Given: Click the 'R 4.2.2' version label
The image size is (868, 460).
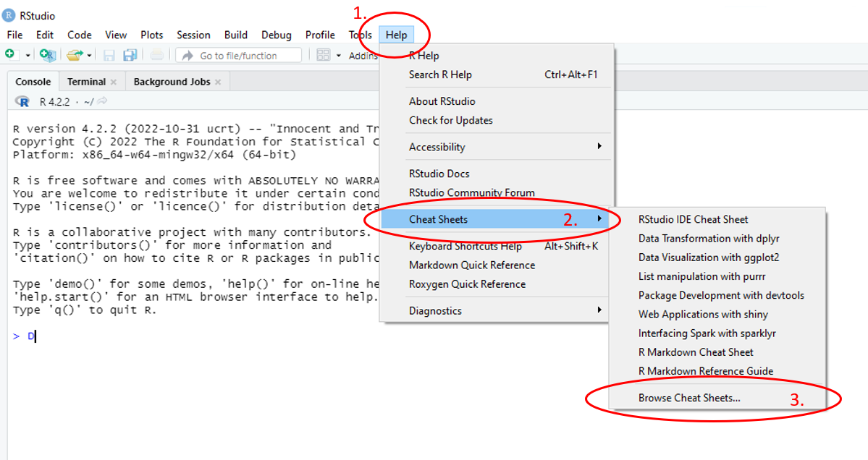Looking at the screenshot, I should point(54,102).
